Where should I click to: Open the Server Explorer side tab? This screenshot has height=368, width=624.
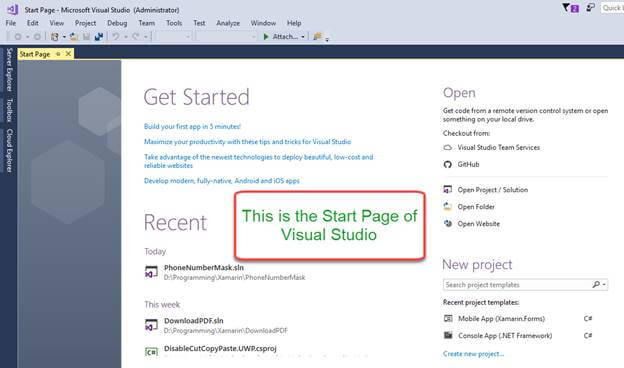coord(10,70)
